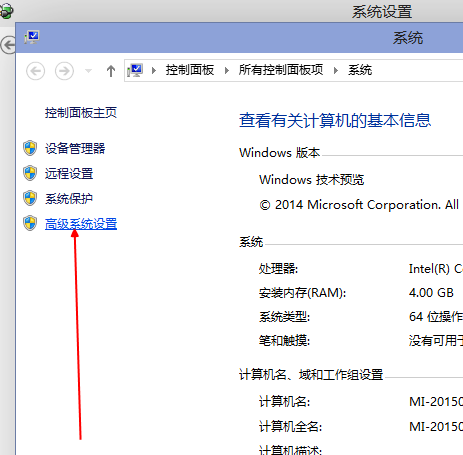
Task: Go up one level with Up arrow
Action: [111, 71]
